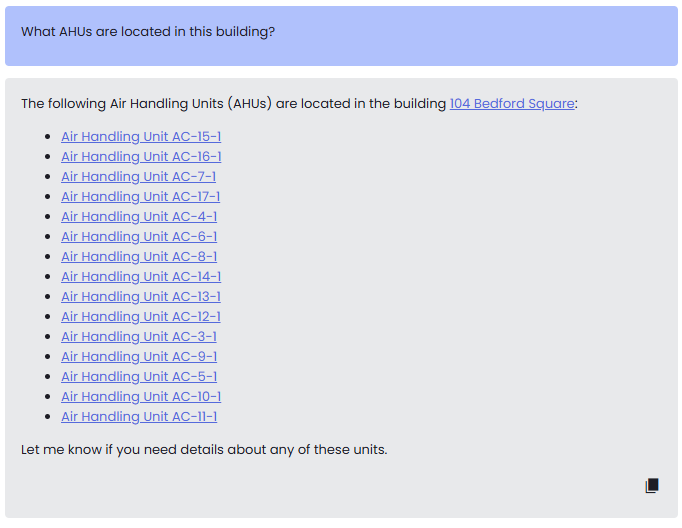Click the 'Let me know' closing sentence

click(204, 449)
